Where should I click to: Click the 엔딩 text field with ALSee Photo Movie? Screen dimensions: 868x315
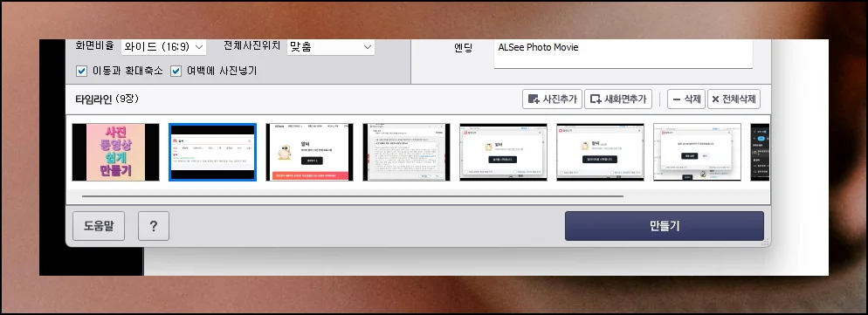point(623,53)
